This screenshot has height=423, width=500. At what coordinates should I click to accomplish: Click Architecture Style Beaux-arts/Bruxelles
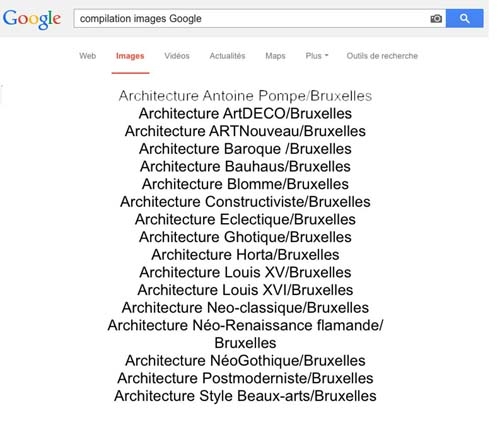245,396
